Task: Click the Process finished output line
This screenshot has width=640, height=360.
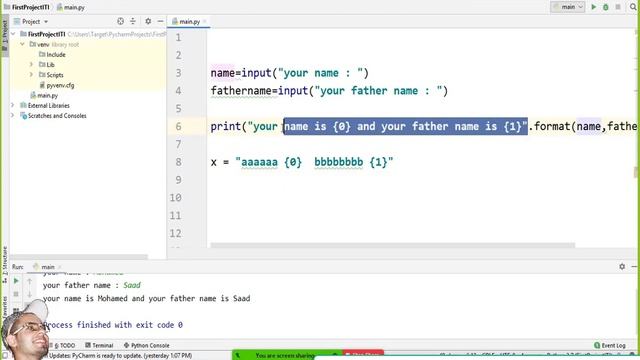Action: click(113, 325)
